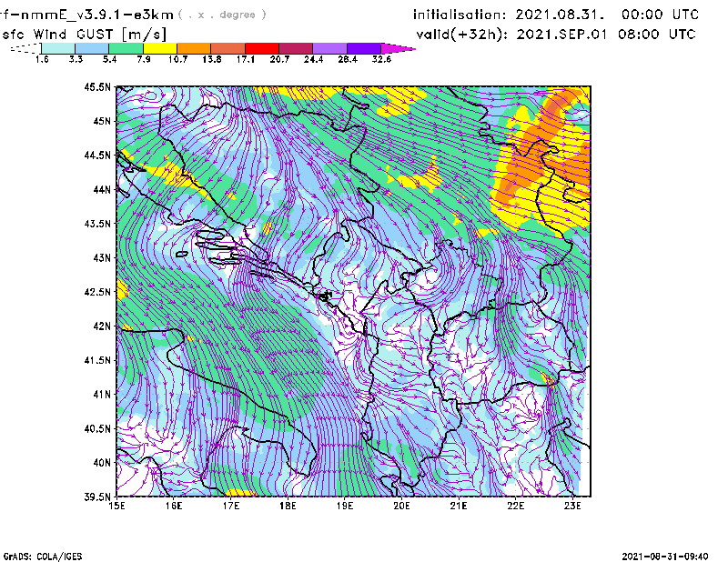Click the "43N" latitude label
This screenshot has height=562, width=728.
coord(102,257)
